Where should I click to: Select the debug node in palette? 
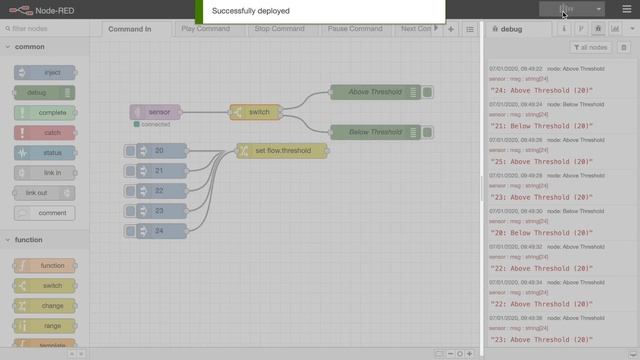44,93
